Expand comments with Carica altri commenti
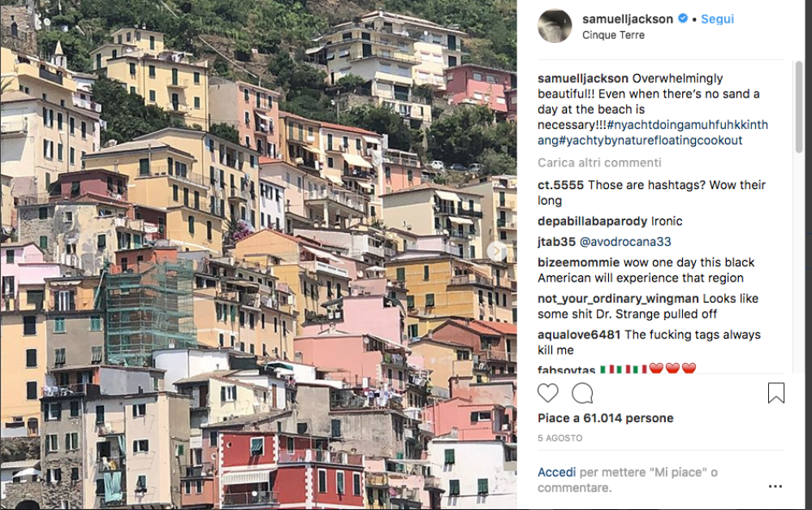The height and width of the screenshot is (510, 812). [x=599, y=162]
